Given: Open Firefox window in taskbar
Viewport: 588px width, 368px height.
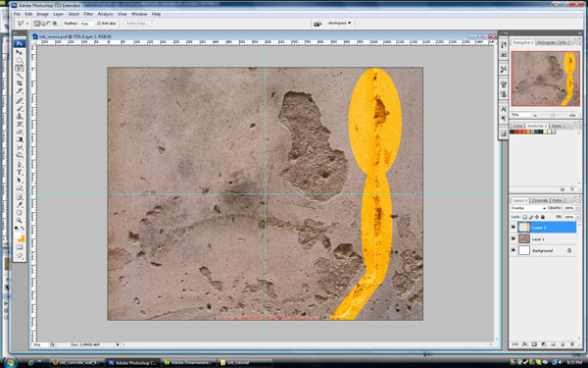Looking at the screenshot, I should (76, 363).
